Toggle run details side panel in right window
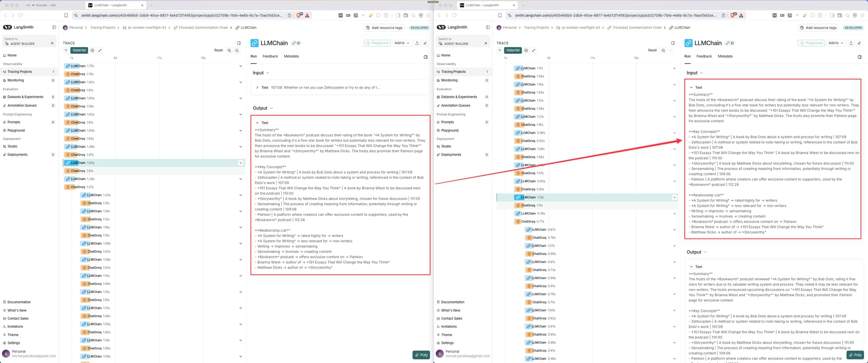 859,56
